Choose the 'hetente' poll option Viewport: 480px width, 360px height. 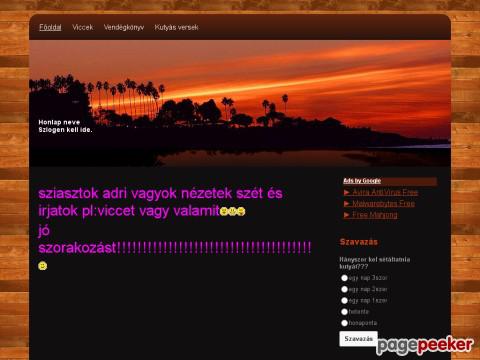pos(344,312)
